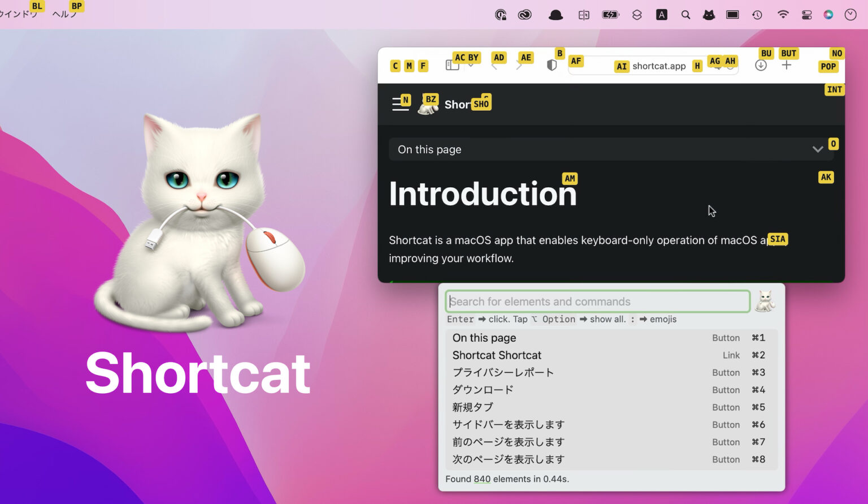The height and width of the screenshot is (504, 868).
Task: Open Spotlight search from the menu bar
Action: click(685, 15)
